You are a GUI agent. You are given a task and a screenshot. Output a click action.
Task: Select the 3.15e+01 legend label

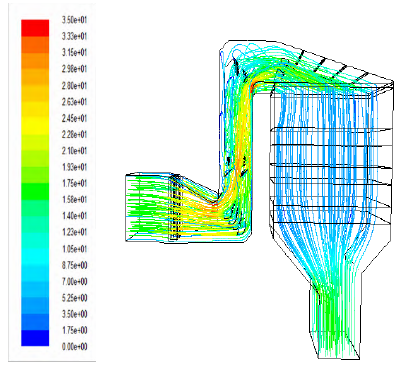pos(74,52)
